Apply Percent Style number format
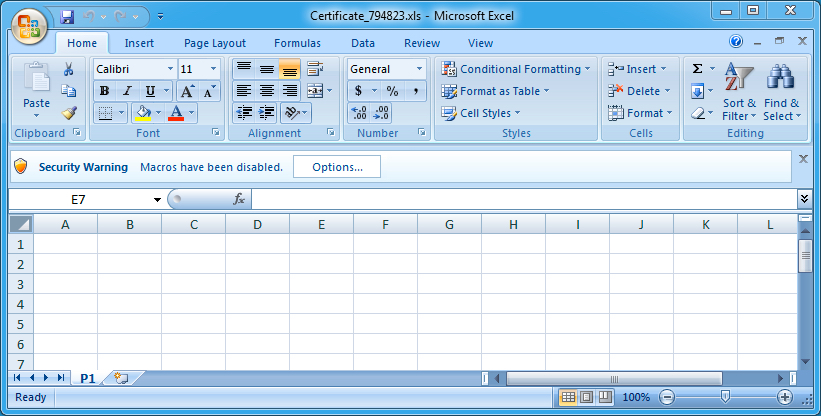This screenshot has height=416, width=821. (x=393, y=91)
